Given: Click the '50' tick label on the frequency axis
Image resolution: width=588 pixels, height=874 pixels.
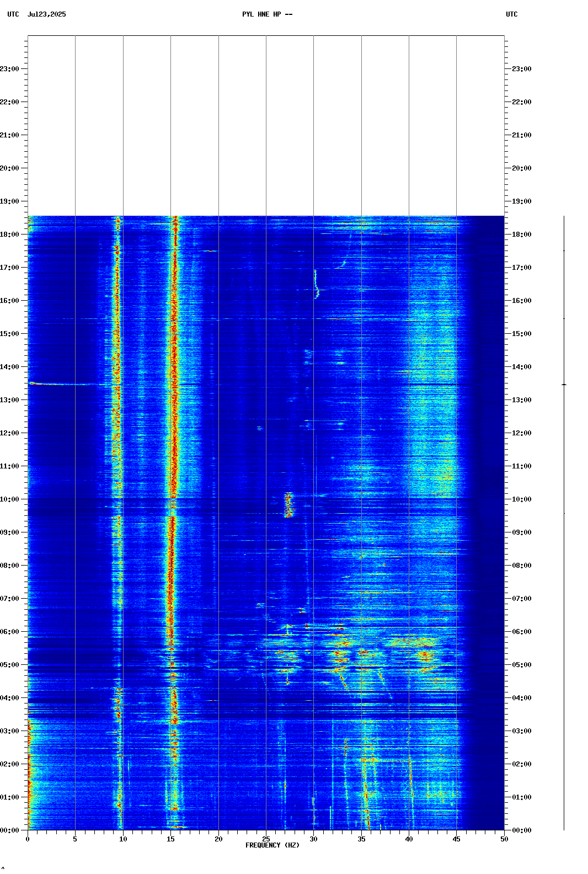Looking at the screenshot, I should 504,839.
